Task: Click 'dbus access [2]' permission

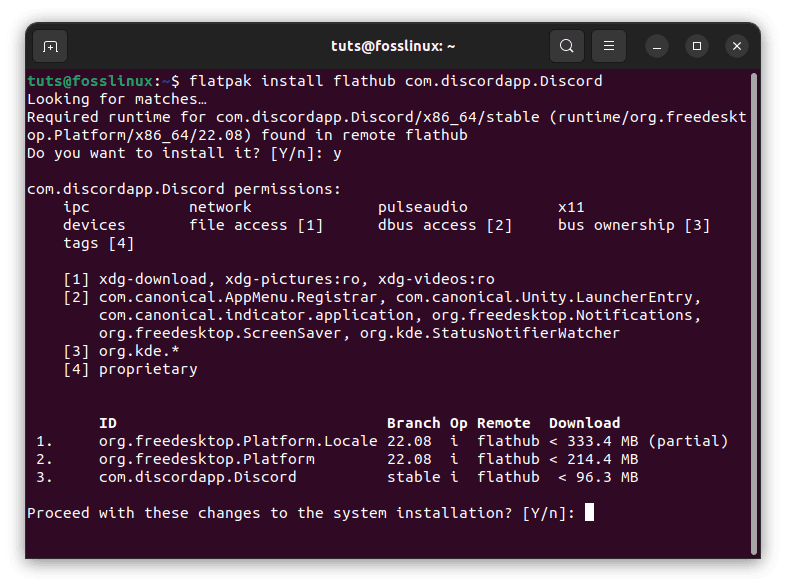Action: [445, 225]
